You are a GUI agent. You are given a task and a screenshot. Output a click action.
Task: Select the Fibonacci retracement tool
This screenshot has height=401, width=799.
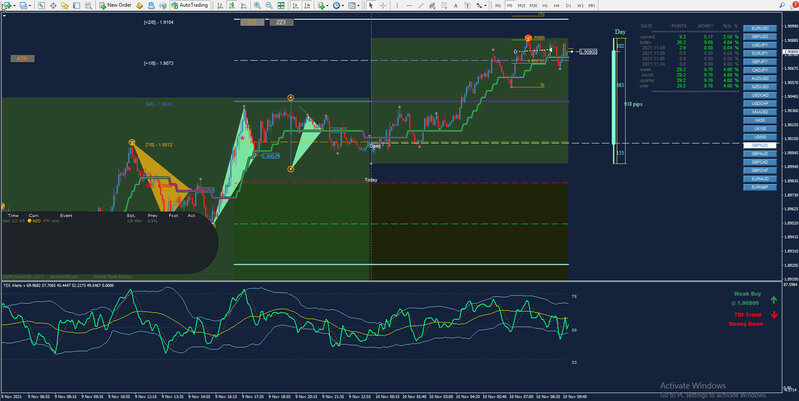coord(444,5)
